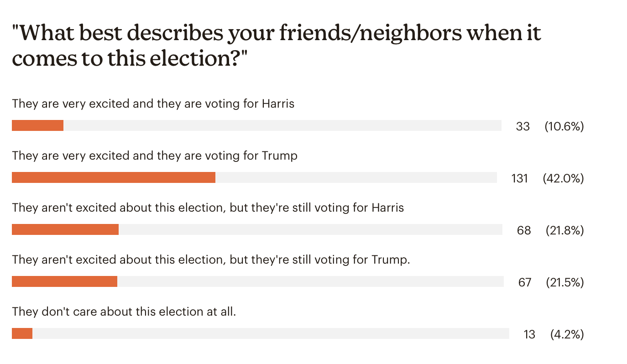
Task: Select the 'very excited and voting for Harris' option label
Action: tap(153, 104)
